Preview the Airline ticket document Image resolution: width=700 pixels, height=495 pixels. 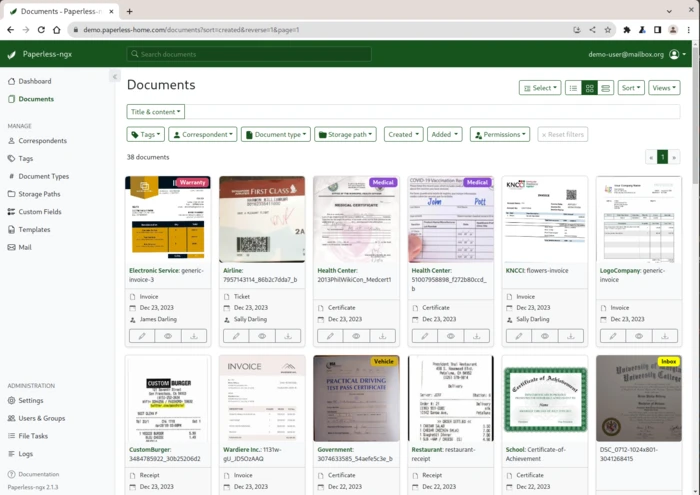pyautogui.click(x=262, y=336)
